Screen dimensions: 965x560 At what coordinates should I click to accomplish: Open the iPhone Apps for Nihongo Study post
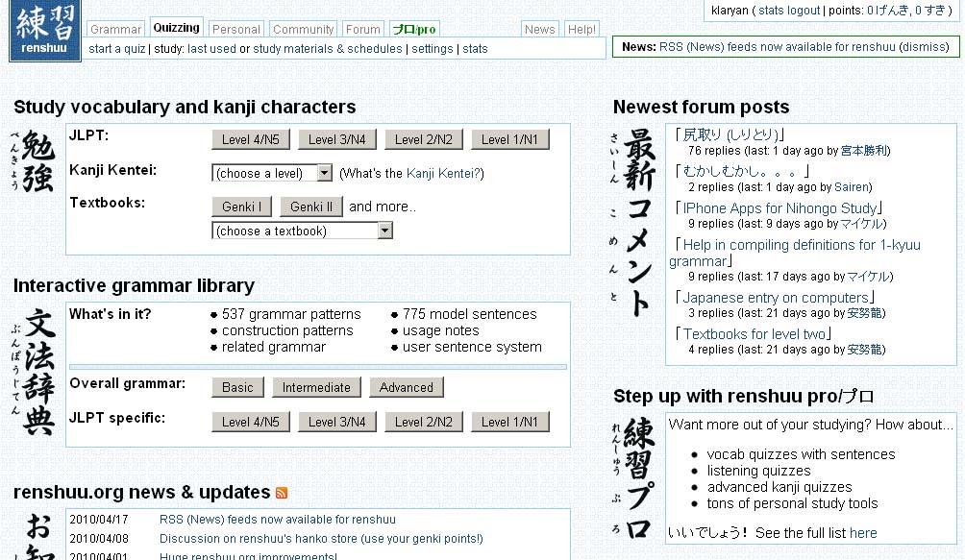[779, 208]
